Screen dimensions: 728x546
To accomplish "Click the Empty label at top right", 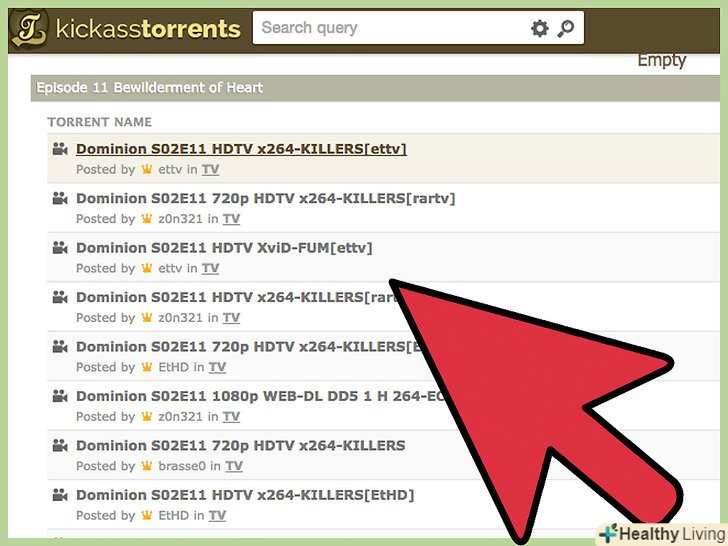I will pyautogui.click(x=662, y=60).
